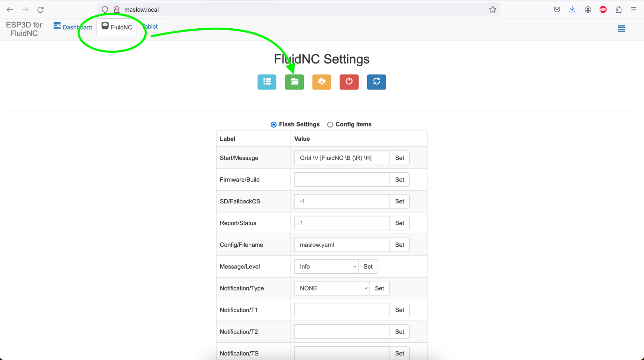644x360 pixels.
Task: Open the hamburger menu at top right
Action: [x=621, y=29]
